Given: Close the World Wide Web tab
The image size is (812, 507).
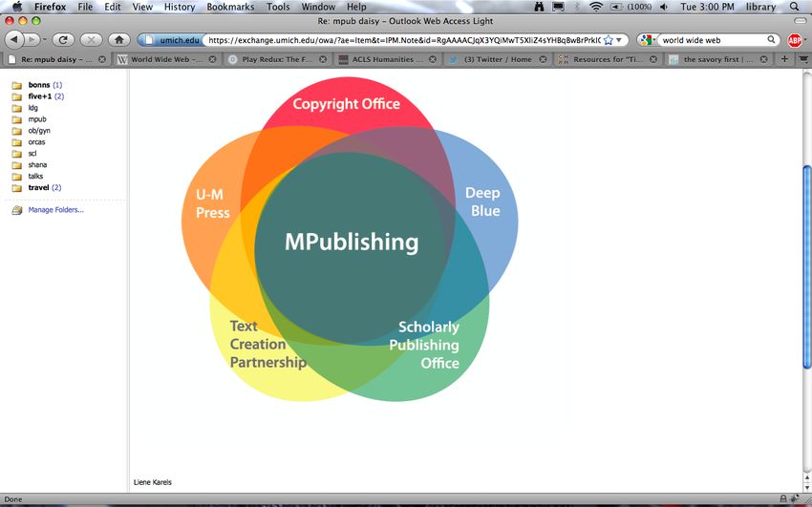Looking at the screenshot, I should pyautogui.click(x=212, y=59).
